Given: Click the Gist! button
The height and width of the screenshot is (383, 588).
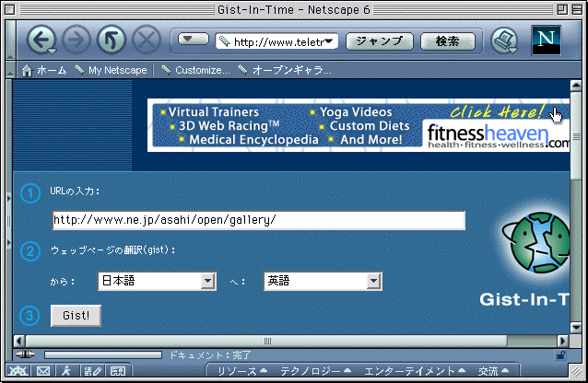Looking at the screenshot, I should 76,316.
